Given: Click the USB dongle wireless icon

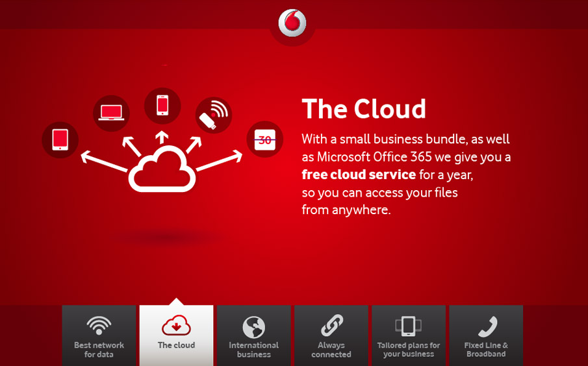Looking at the screenshot, I should click(213, 116).
